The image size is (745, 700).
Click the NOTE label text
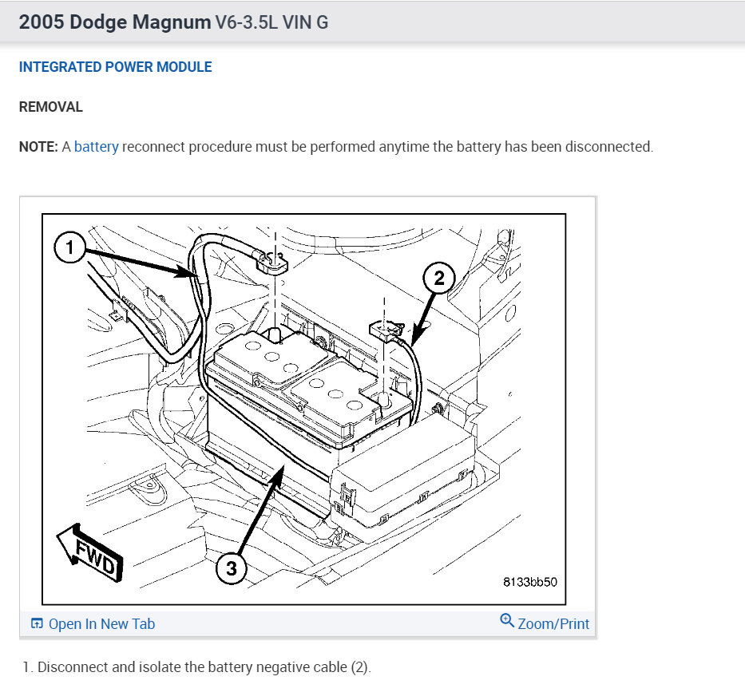38,147
